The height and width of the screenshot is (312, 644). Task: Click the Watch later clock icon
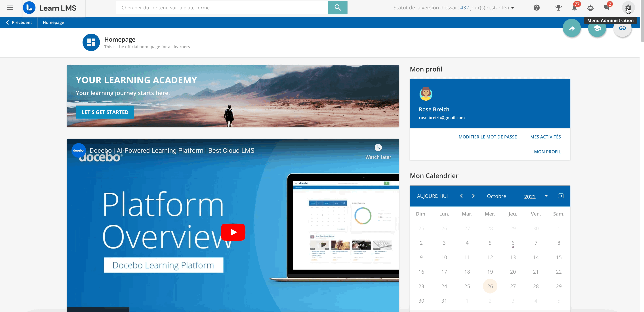[378, 147]
